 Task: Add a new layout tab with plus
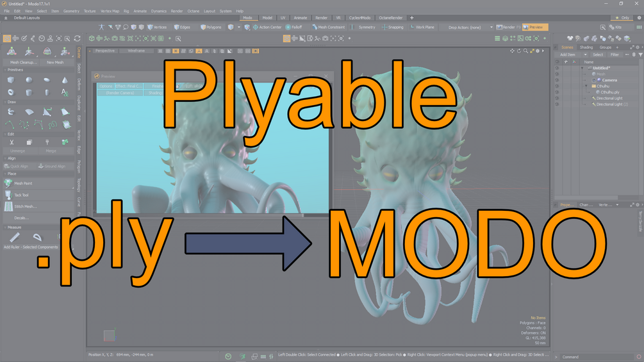pyautogui.click(x=411, y=18)
